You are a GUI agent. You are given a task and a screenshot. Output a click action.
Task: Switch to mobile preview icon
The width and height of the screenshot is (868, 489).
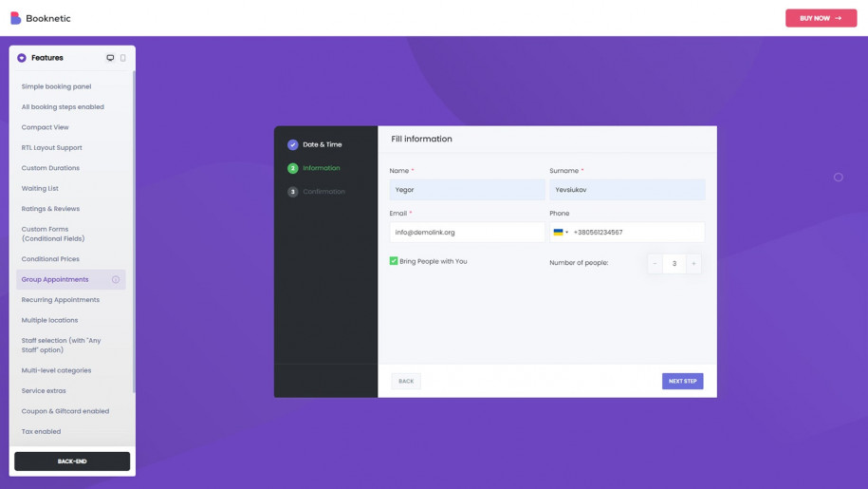point(122,58)
